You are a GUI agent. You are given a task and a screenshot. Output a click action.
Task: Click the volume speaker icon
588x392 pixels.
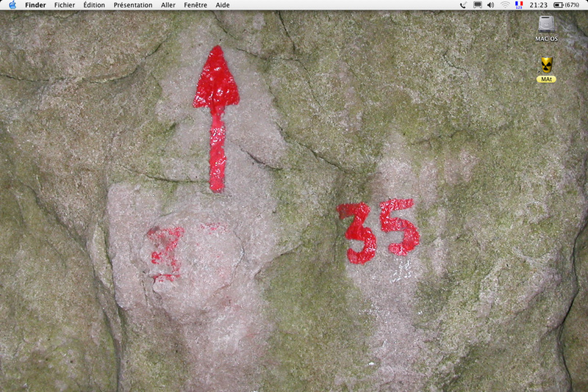coord(490,5)
